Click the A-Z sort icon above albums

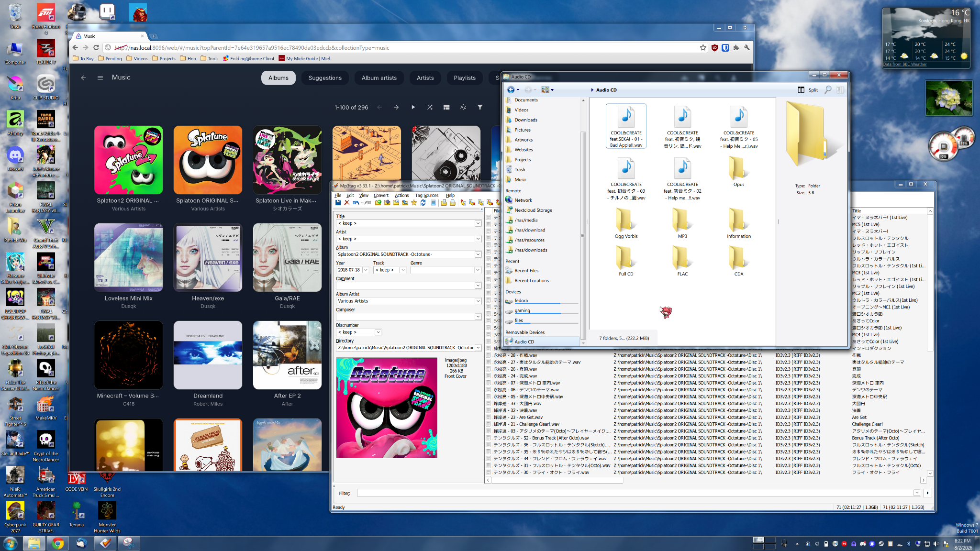click(463, 107)
